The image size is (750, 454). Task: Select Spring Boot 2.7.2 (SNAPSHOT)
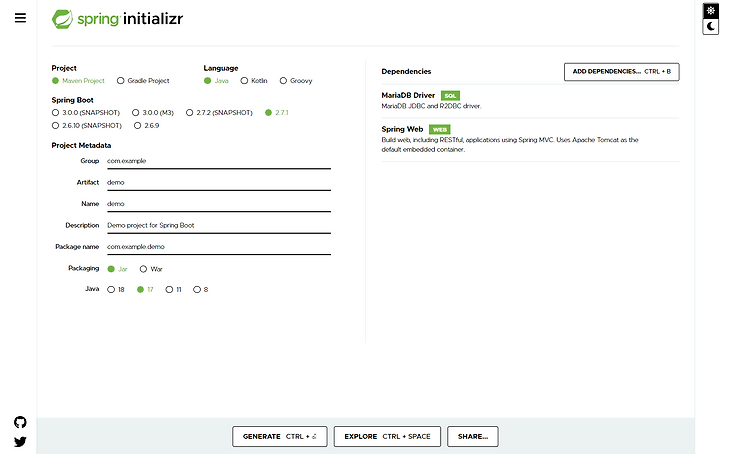(219, 113)
